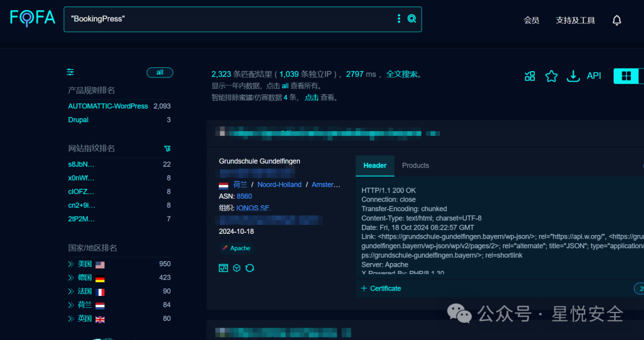Image resolution: width=644 pixels, height=340 pixels.
Task: Filter by 荷兰 in the country ranking
Action: pos(85,305)
